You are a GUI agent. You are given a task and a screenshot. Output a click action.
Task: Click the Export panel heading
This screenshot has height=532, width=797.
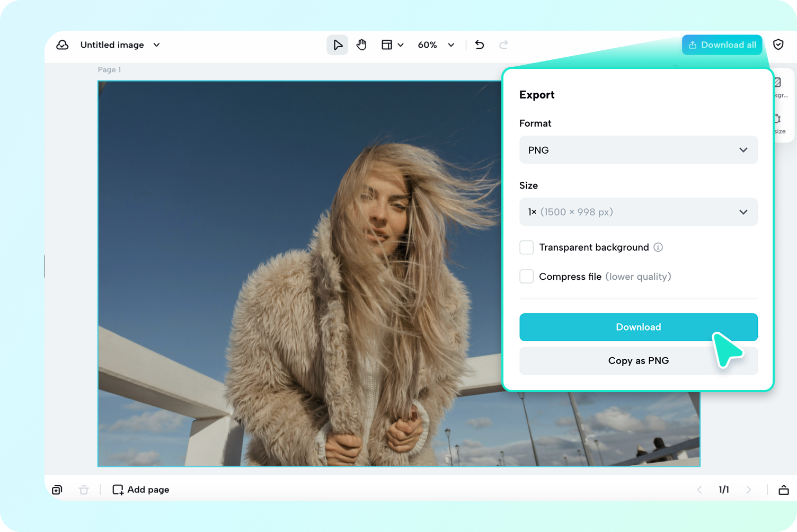[x=537, y=95]
